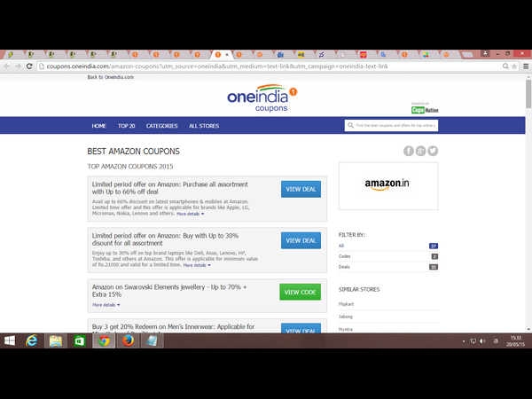
Task: Click the Twitter share icon
Action: click(432, 151)
